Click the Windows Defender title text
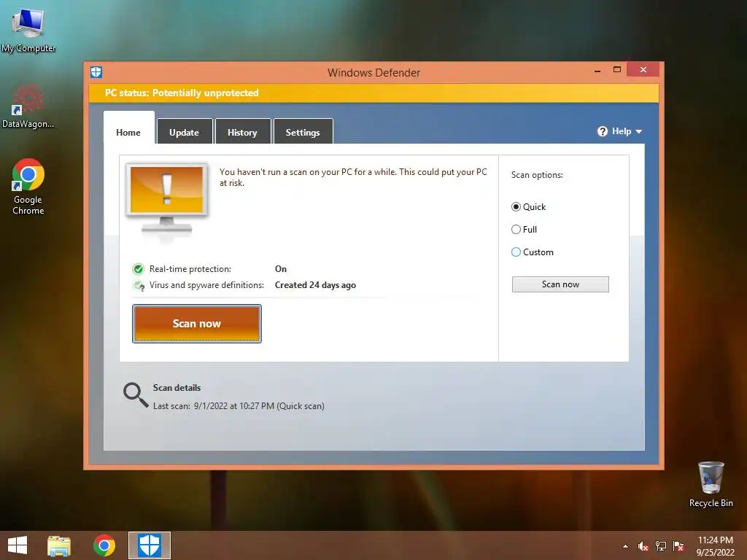747x560 pixels. [374, 73]
